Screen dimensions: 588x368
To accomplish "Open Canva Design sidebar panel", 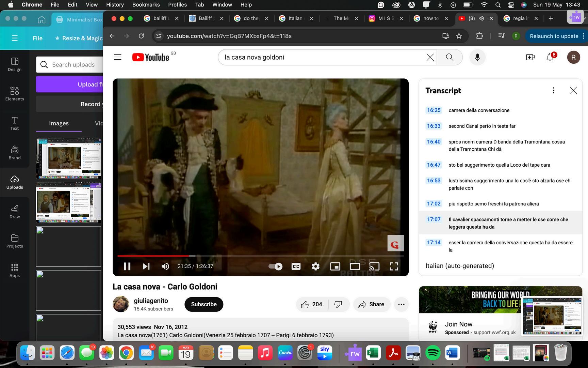I will click(15, 64).
